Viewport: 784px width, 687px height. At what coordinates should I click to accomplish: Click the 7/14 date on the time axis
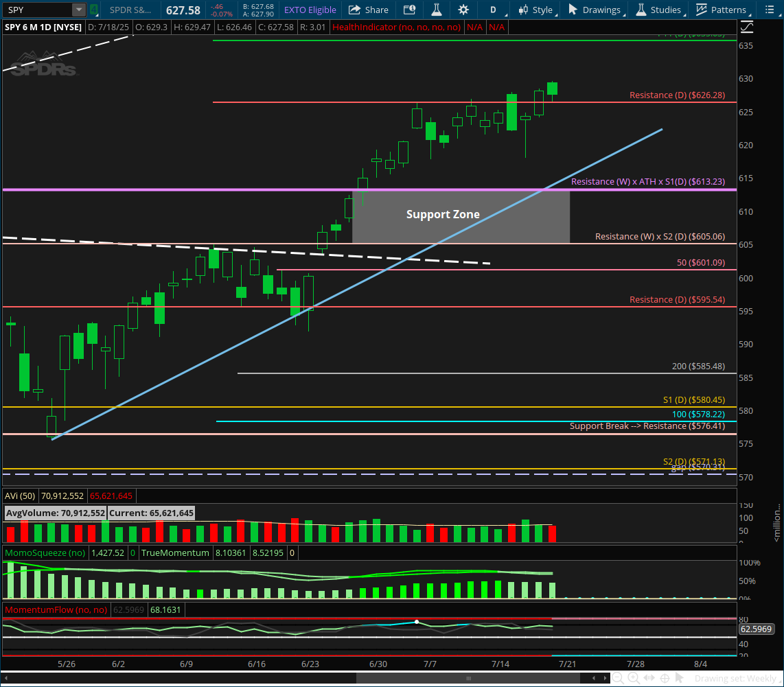pos(500,664)
